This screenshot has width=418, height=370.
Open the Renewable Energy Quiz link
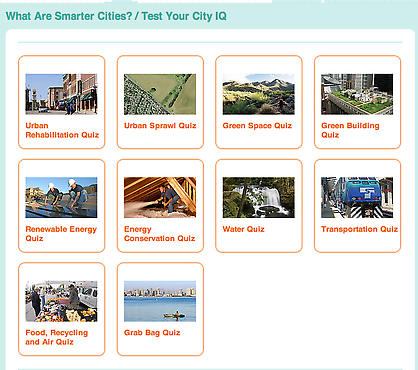coord(61,234)
